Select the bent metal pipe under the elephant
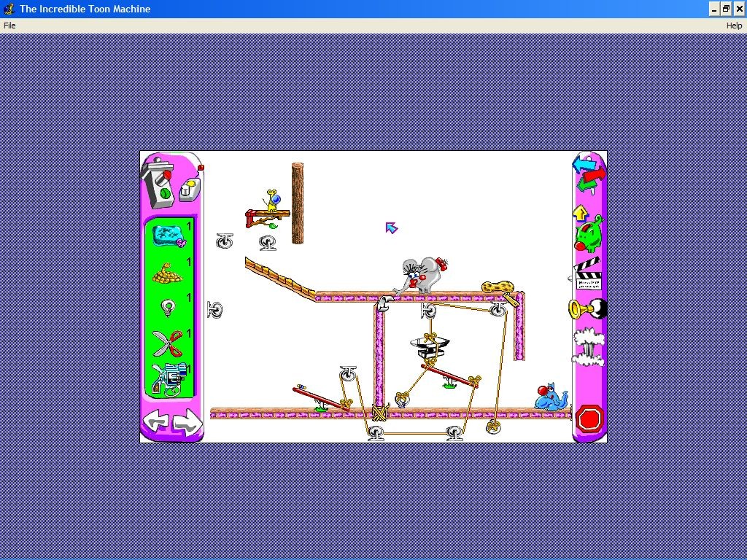Viewport: 747px width, 560px height. point(384,303)
